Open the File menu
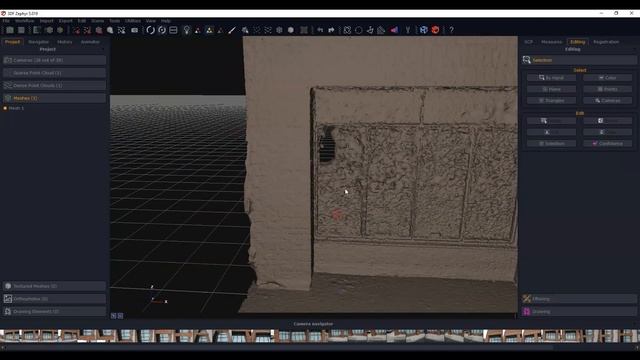The height and width of the screenshot is (360, 640). tap(6, 21)
